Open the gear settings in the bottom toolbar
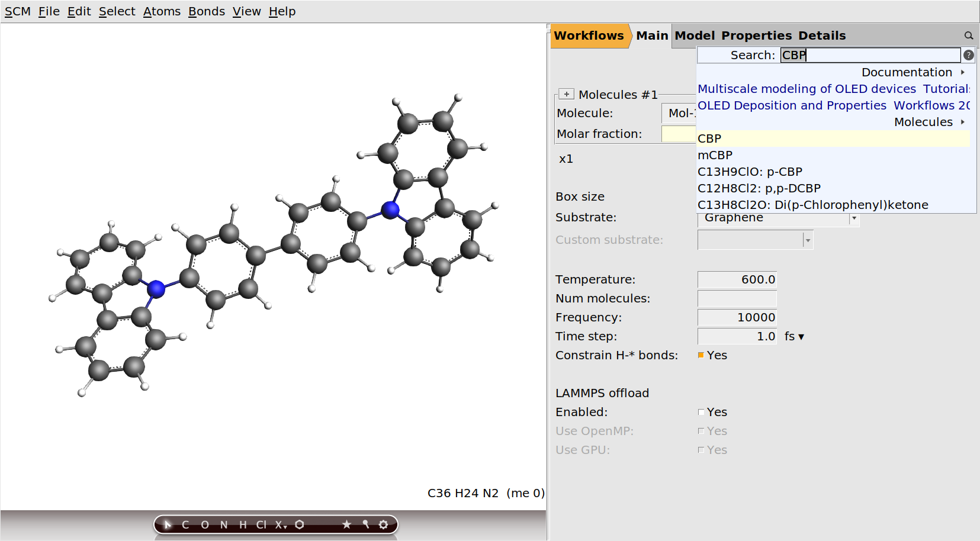The width and height of the screenshot is (980, 541). tap(384, 524)
